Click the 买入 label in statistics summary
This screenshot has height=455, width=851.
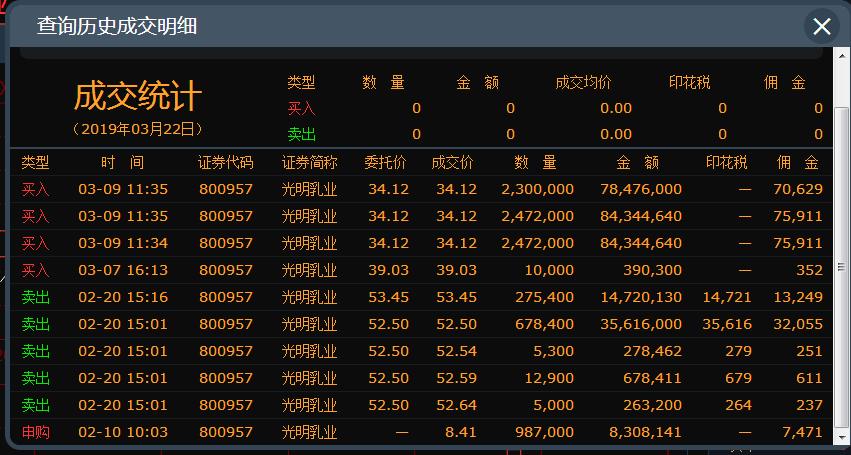[301, 108]
